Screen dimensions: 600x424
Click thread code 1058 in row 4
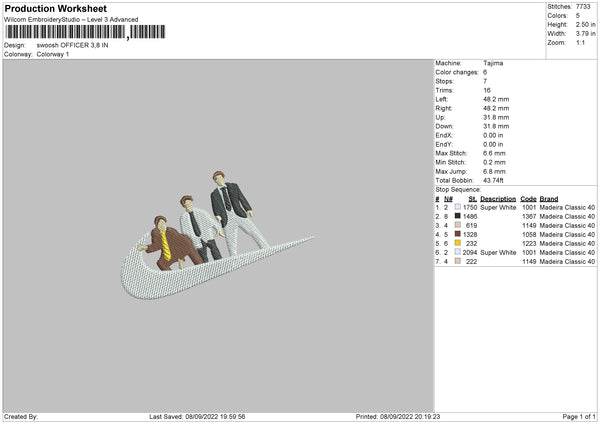529,235
